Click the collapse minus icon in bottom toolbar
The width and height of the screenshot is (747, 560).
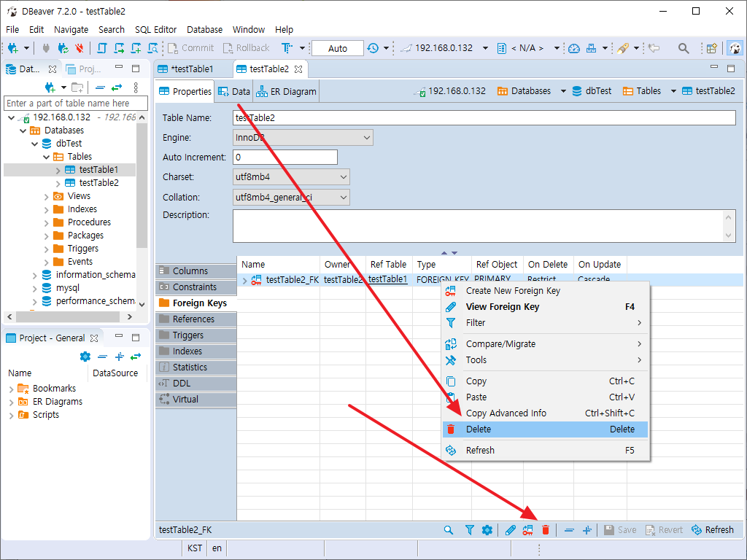tap(569, 530)
